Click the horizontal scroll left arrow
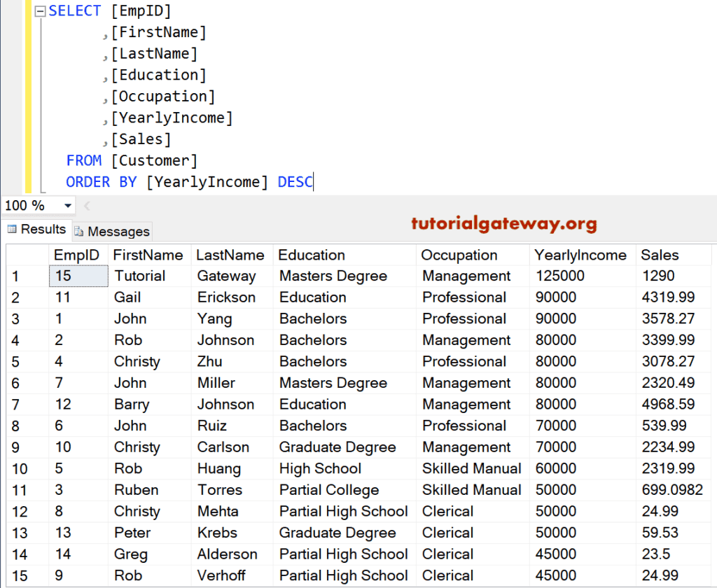717x588 pixels. 88,206
